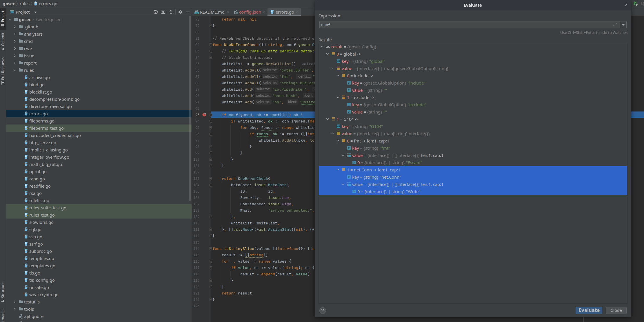644x322 pixels.
Task: Click the Close button in the dialog
Action: coord(616,310)
